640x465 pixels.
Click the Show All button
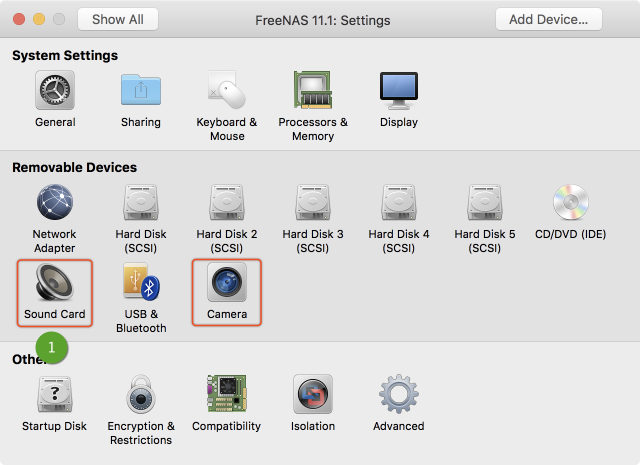pyautogui.click(x=118, y=19)
